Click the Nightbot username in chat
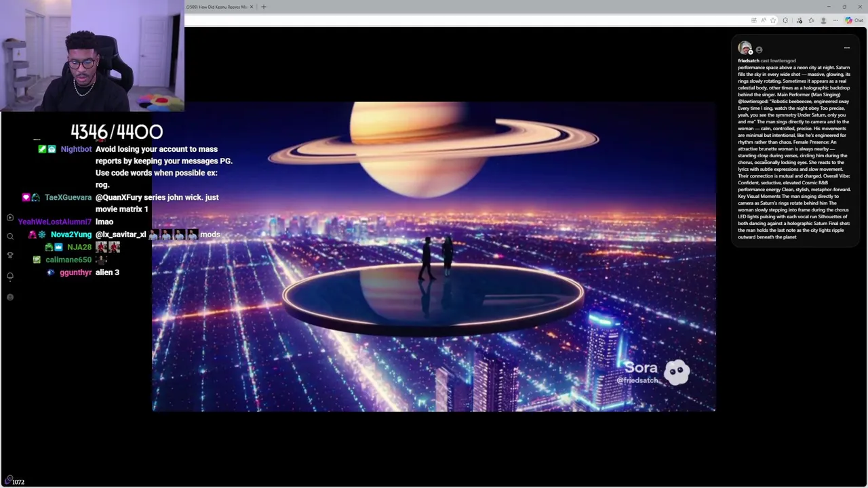The height and width of the screenshot is (488, 868). (76, 149)
